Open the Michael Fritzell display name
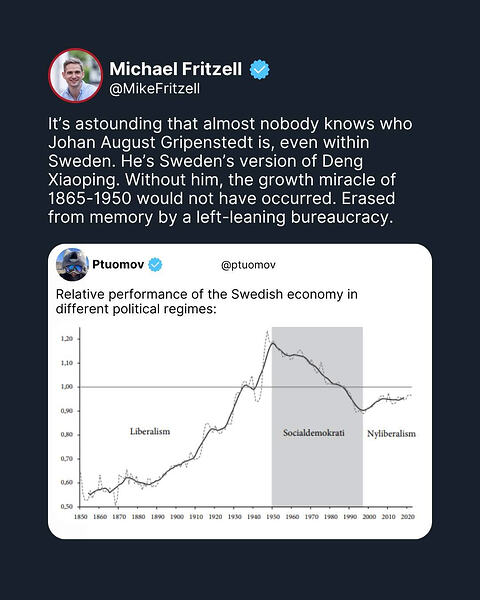Screen dimensions: 480x600 tap(176, 69)
